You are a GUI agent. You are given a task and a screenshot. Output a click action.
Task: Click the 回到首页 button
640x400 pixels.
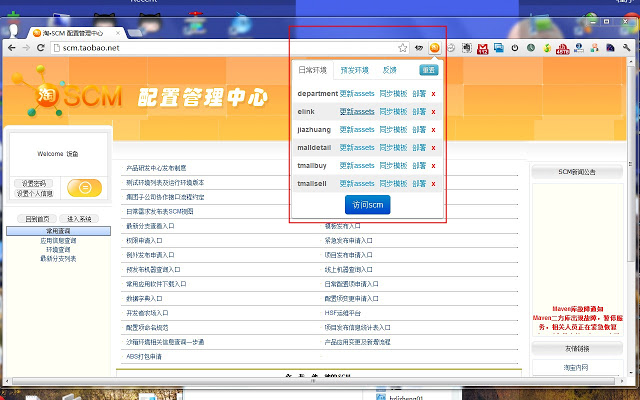[x=37, y=219]
